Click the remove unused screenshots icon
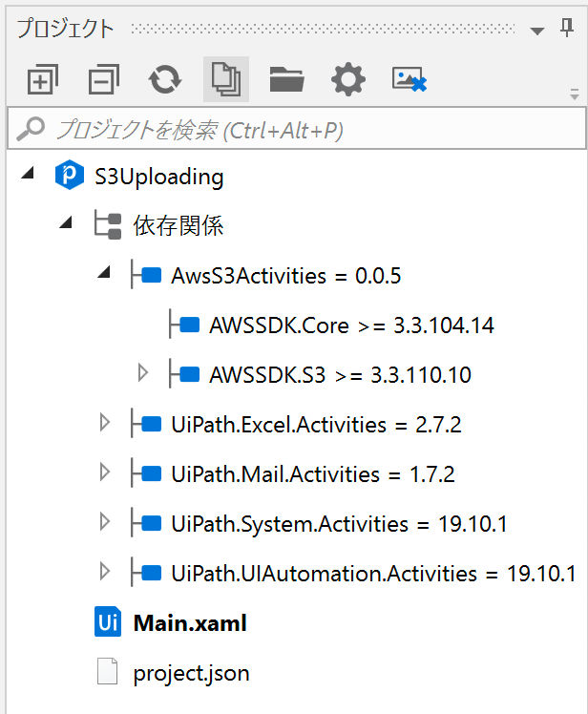Viewport: 588px width, 714px height. 409,81
